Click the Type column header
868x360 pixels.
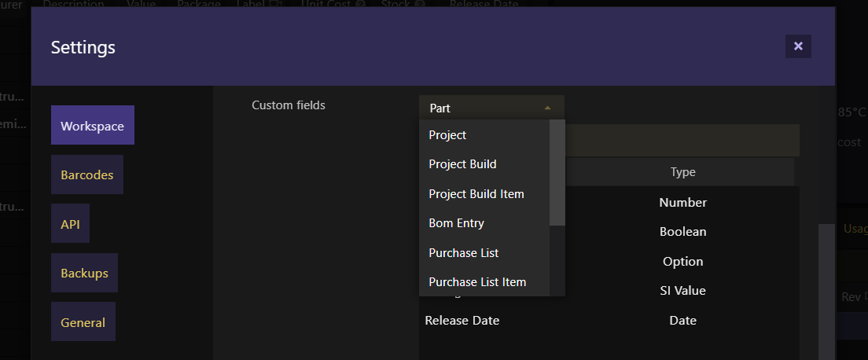click(x=682, y=171)
